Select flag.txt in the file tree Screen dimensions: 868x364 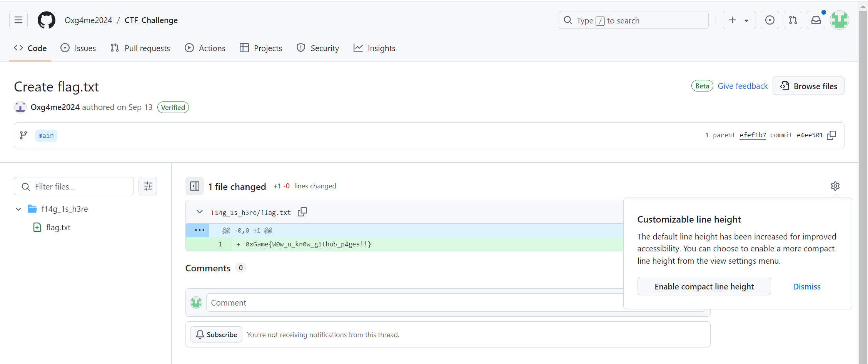click(x=58, y=228)
